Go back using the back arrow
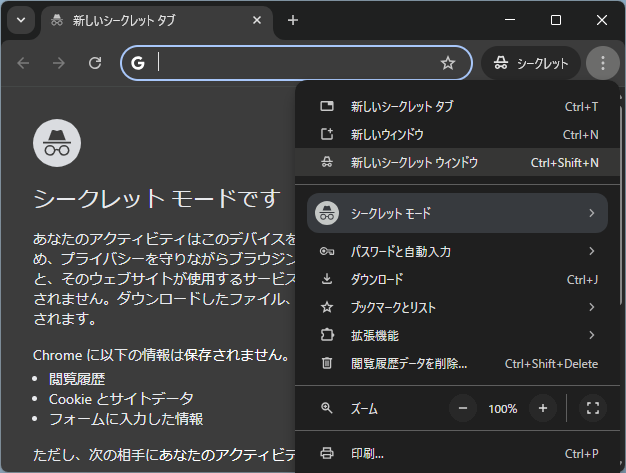This screenshot has height=473, width=626. 23,63
